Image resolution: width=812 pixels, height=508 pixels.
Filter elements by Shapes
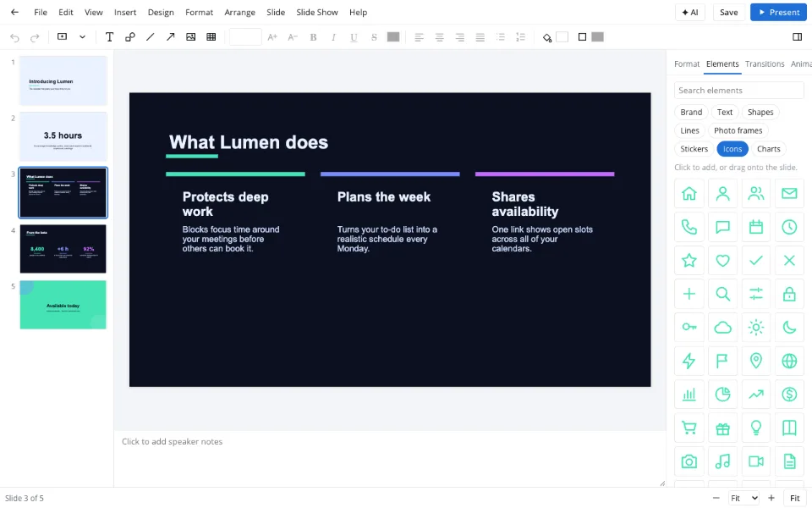[x=760, y=112]
